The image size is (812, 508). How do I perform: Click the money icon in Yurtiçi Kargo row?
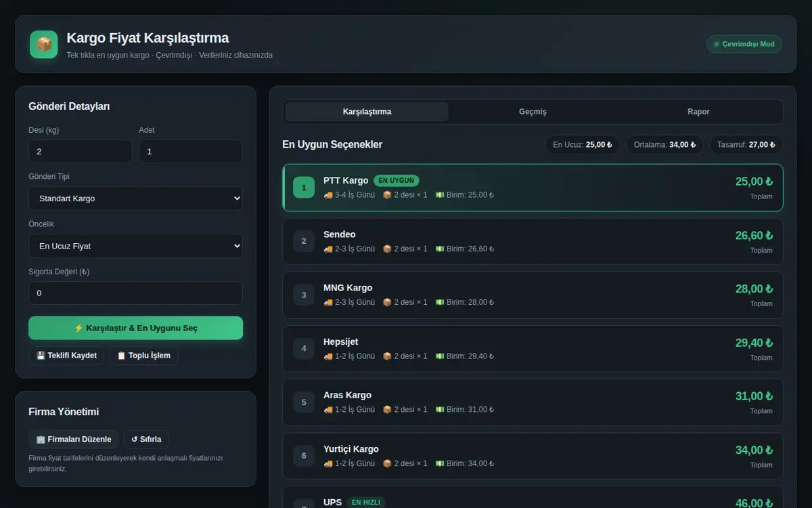440,463
